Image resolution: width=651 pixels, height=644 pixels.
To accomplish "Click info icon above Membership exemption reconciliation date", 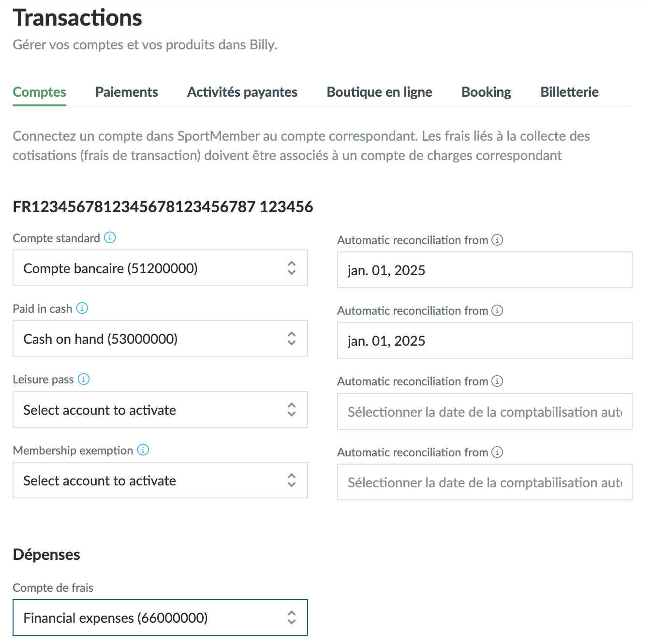I will coord(497,452).
